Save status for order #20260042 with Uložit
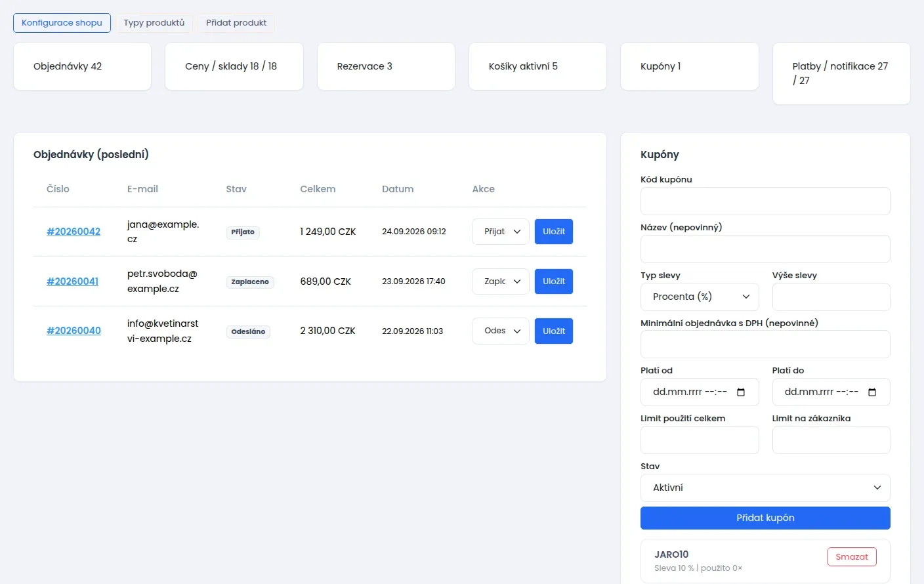Viewport: 924px width, 584px height. [554, 232]
